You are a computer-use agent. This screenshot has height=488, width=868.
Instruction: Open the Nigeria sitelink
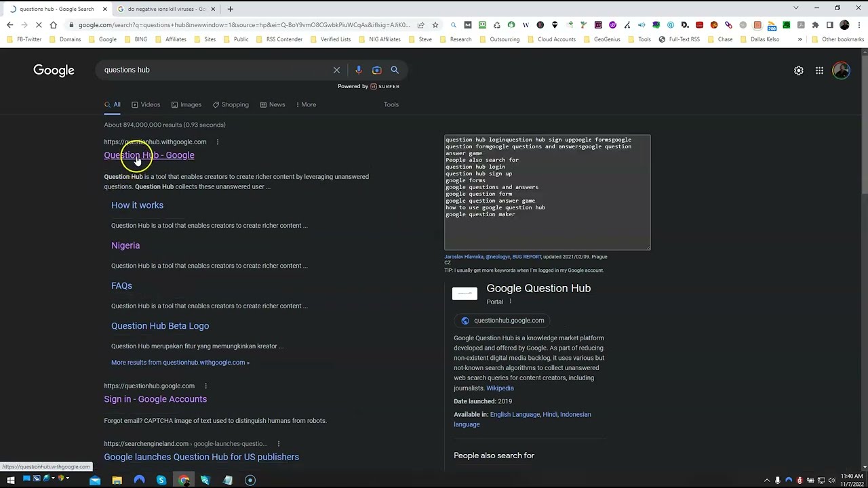[125, 245]
